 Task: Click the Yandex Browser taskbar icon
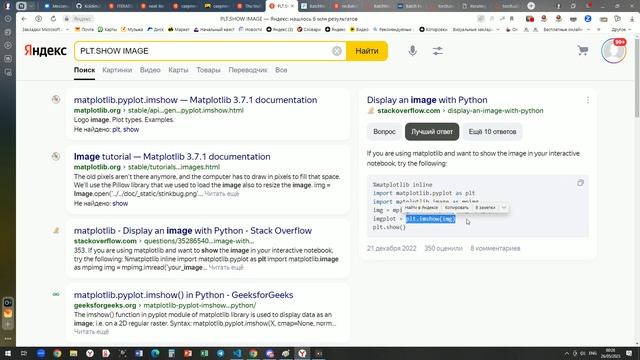tap(302, 353)
